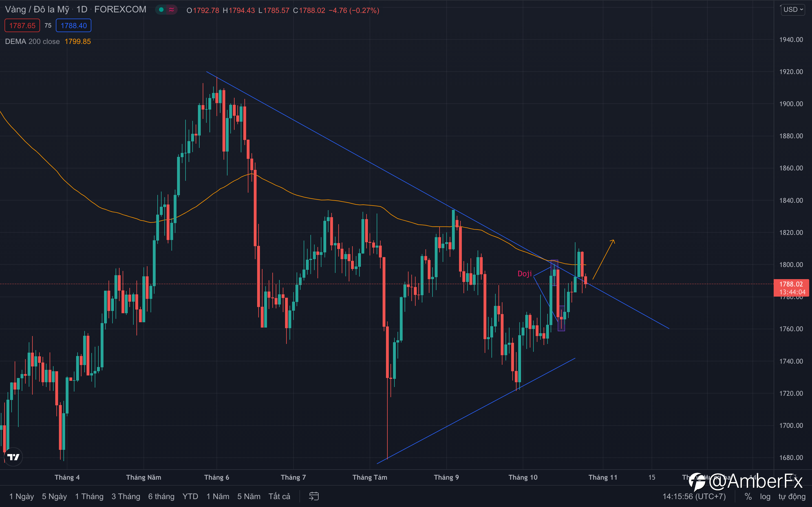Open the USD currency dropdown
This screenshot has height=507, width=812.
click(x=793, y=9)
